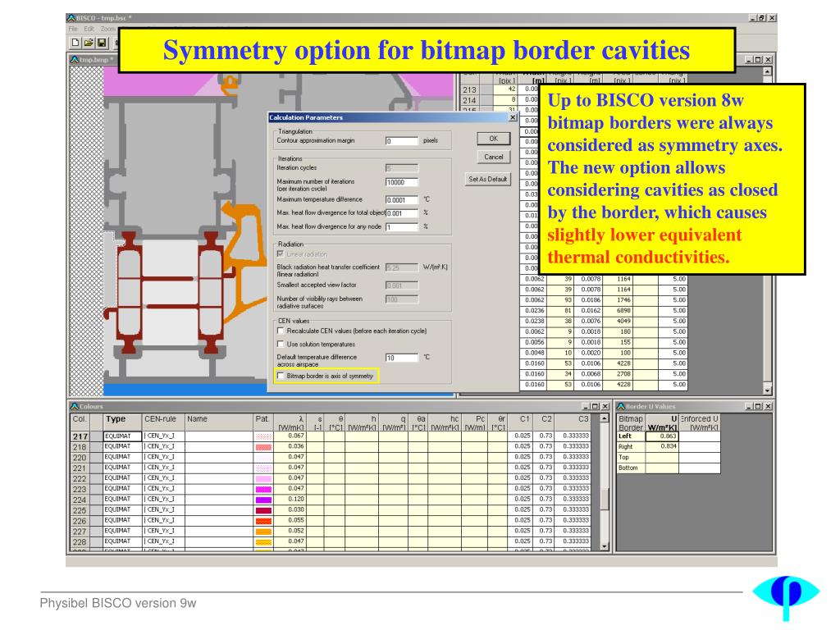Open the File menu
The height and width of the screenshot is (630, 840).
[x=73, y=29]
